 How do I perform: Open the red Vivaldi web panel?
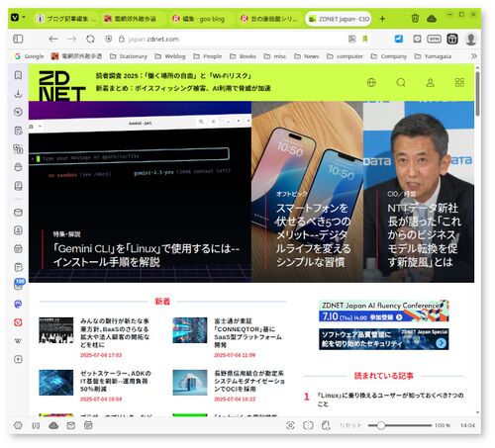[18, 322]
